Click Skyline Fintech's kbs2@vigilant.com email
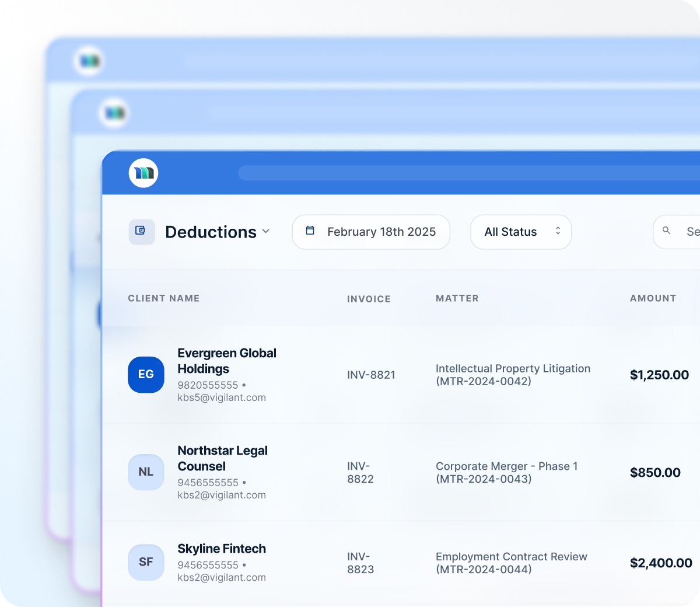 (222, 577)
